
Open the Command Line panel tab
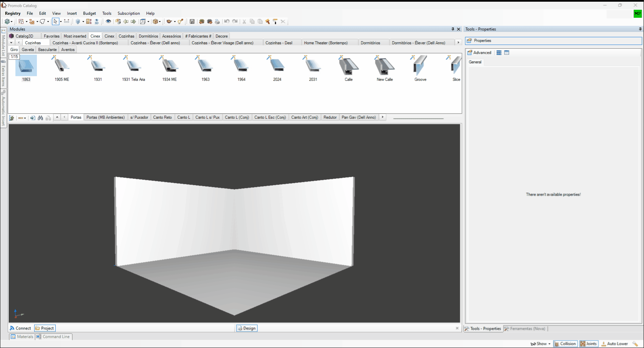pos(53,337)
